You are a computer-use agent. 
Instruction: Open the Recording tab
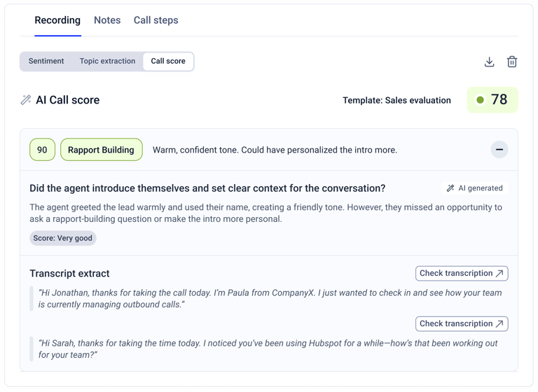[57, 20]
